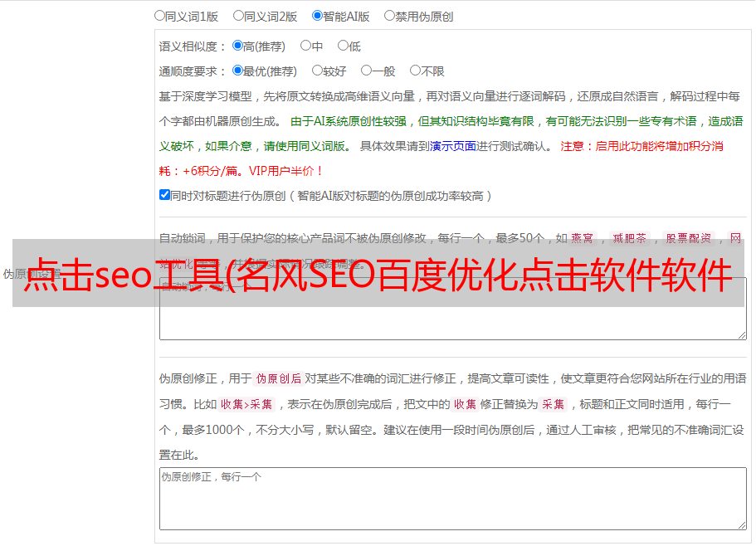
Task: Choose 较好 for 通顺度要求
Action: [x=317, y=71]
